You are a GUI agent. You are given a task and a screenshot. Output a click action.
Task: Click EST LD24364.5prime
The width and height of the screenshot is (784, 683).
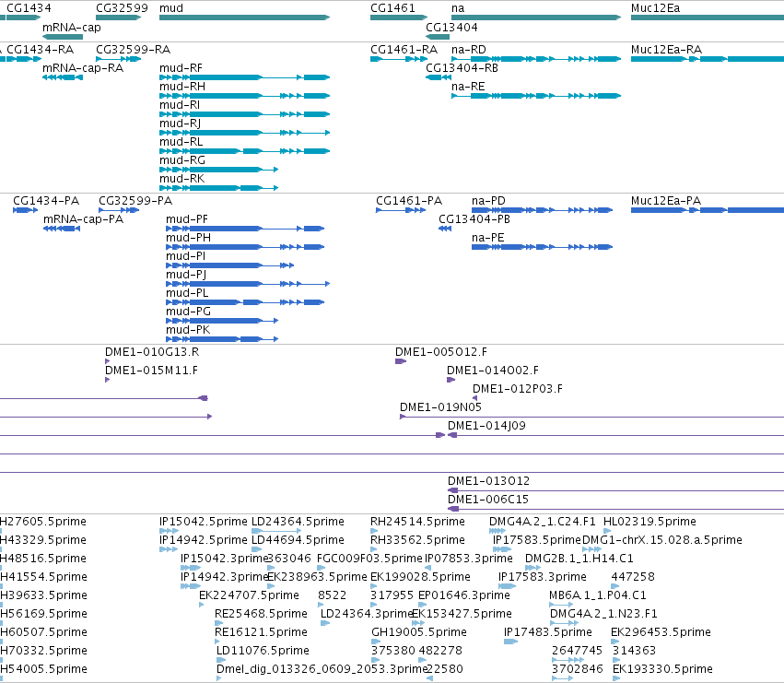(276, 531)
